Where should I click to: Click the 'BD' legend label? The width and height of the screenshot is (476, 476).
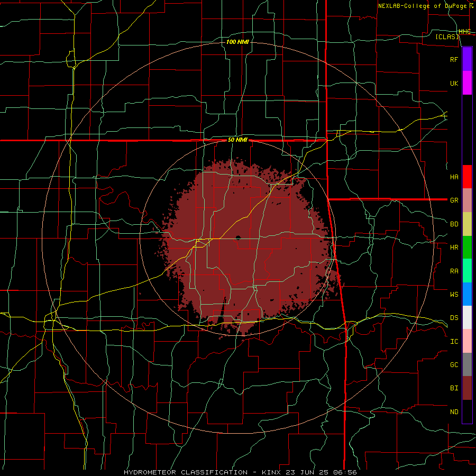tap(454, 224)
